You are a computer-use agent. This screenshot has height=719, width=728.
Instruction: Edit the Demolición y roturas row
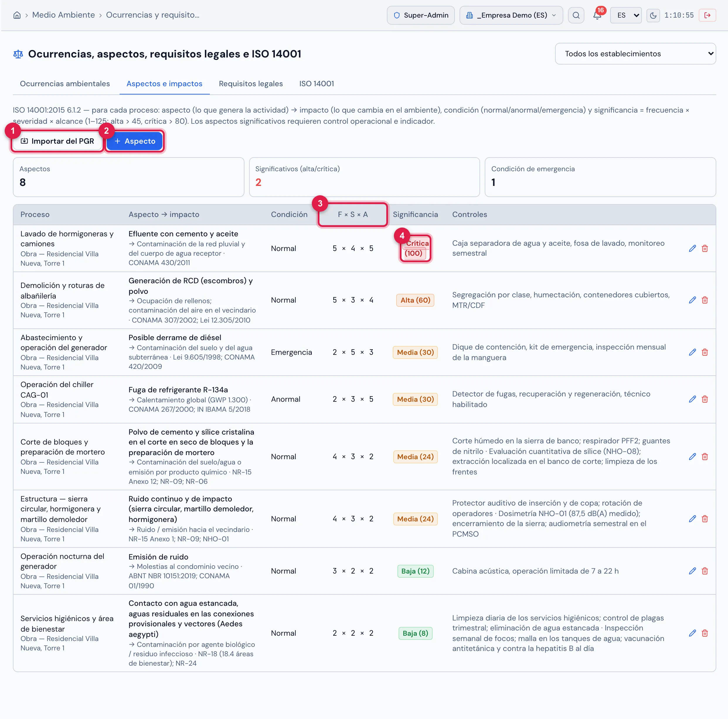click(x=692, y=300)
